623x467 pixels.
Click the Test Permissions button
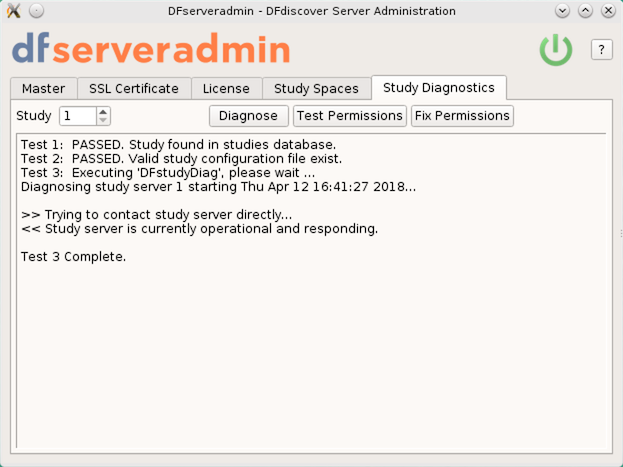(350, 116)
